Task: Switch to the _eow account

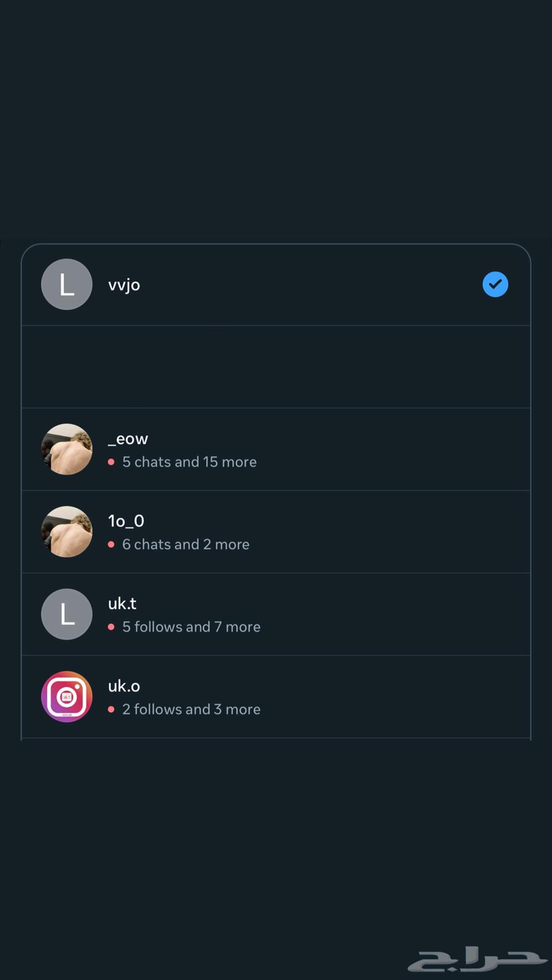Action: pyautogui.click(x=128, y=439)
